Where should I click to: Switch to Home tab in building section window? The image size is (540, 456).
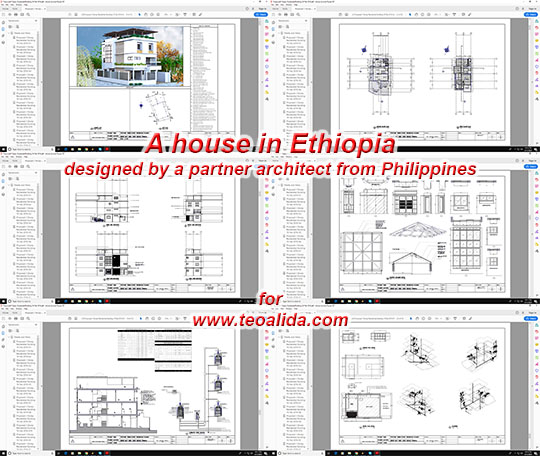coord(5,313)
